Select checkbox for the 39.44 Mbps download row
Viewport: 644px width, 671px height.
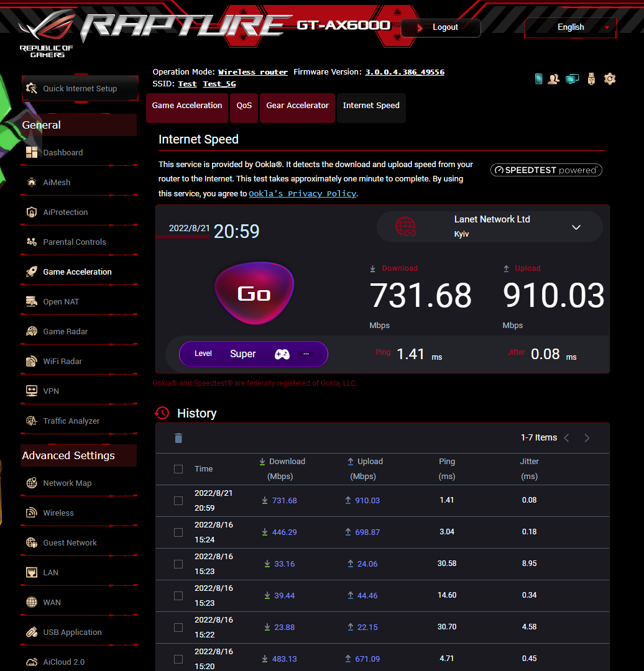pyautogui.click(x=178, y=596)
